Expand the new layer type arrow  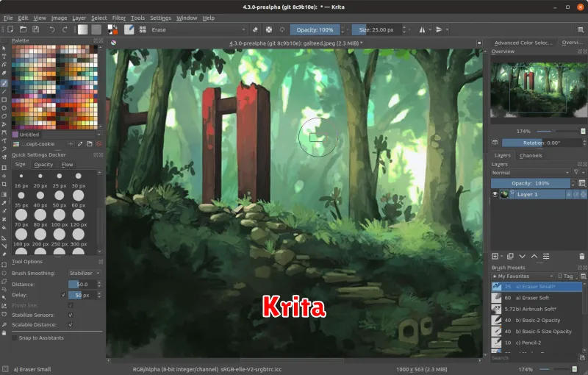point(502,257)
